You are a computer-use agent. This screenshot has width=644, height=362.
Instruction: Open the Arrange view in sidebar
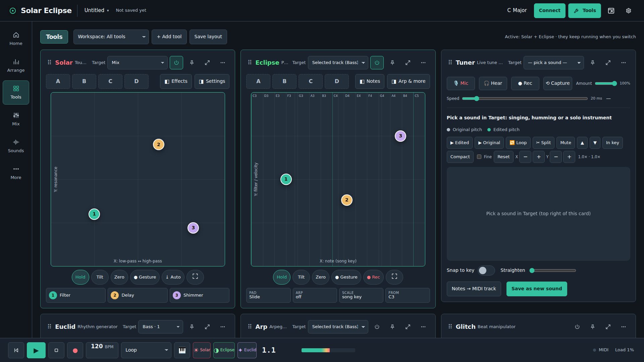(16, 66)
